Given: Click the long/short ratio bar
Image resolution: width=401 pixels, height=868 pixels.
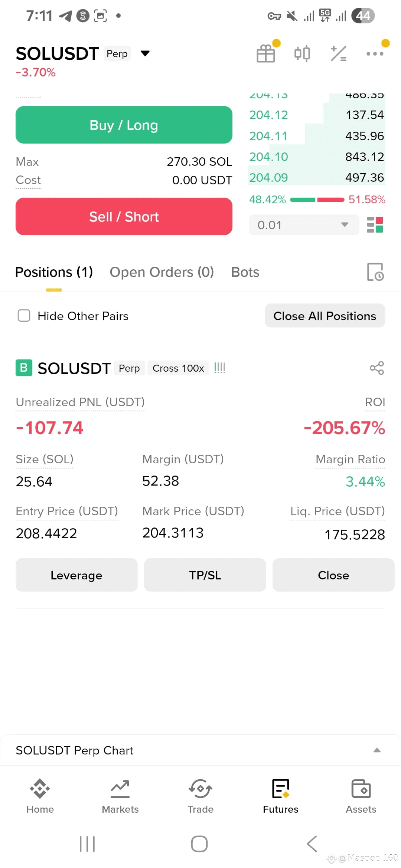Looking at the screenshot, I should (x=317, y=200).
